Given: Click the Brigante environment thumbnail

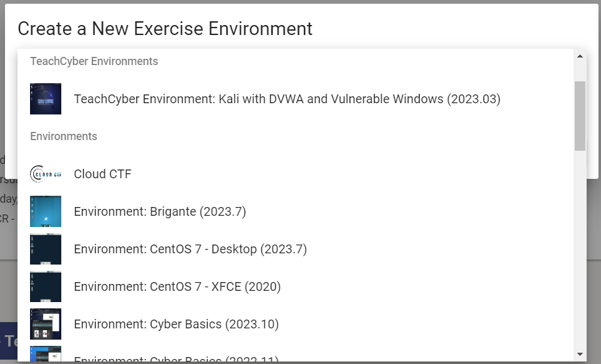Looking at the screenshot, I should click(46, 211).
